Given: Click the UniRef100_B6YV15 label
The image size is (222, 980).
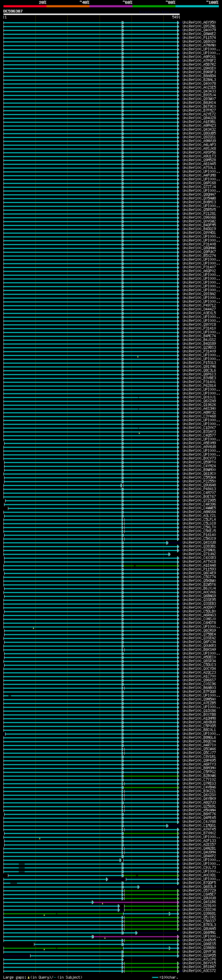Looking at the screenshot, I should [199, 963].
